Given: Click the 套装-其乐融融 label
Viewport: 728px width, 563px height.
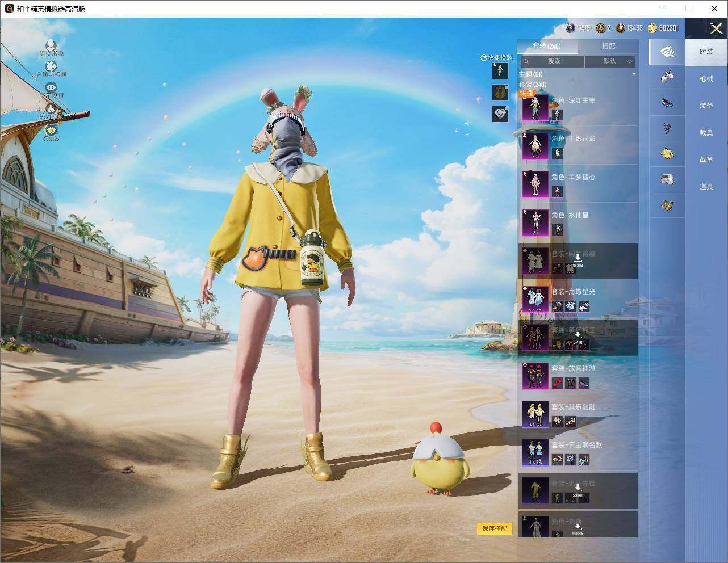Looking at the screenshot, I should pos(573,407).
